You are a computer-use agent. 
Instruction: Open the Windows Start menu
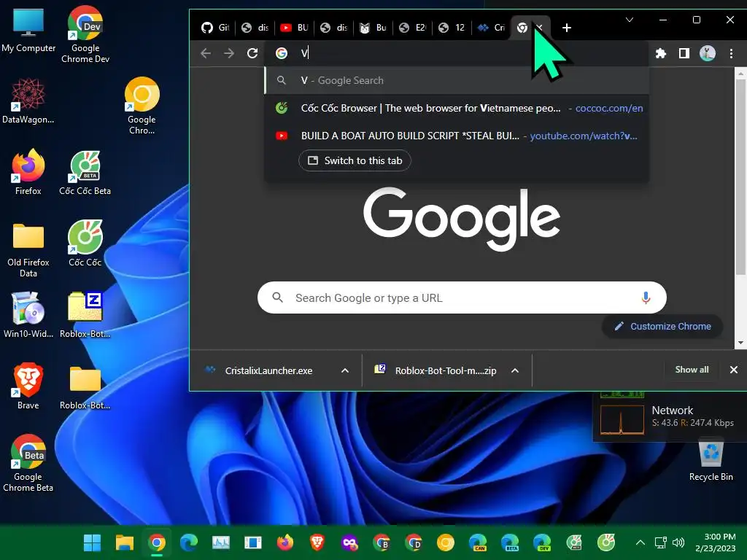[92, 542]
